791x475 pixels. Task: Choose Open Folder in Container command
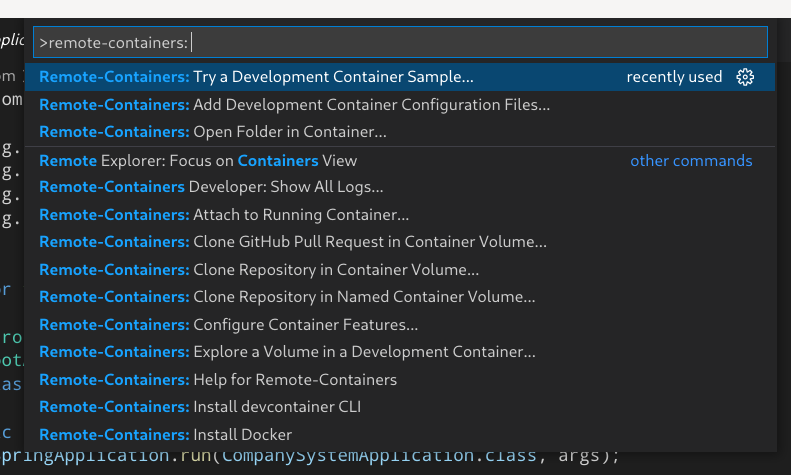400,132
